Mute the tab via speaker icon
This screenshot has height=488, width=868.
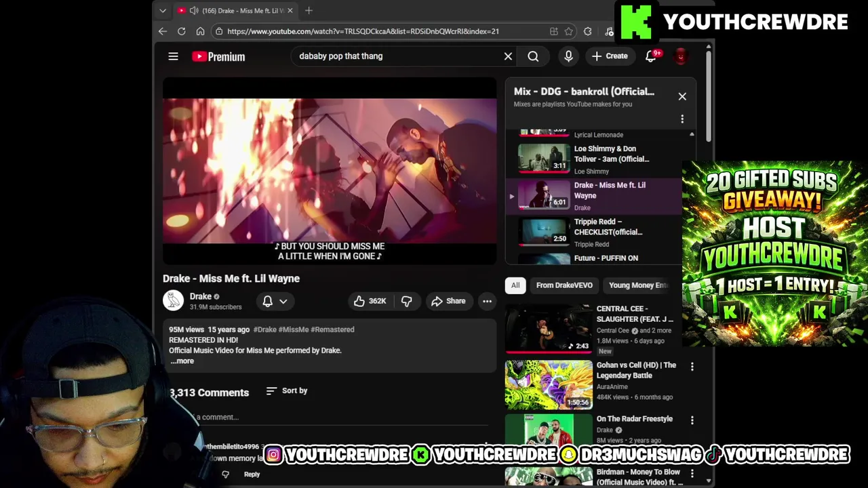click(194, 10)
